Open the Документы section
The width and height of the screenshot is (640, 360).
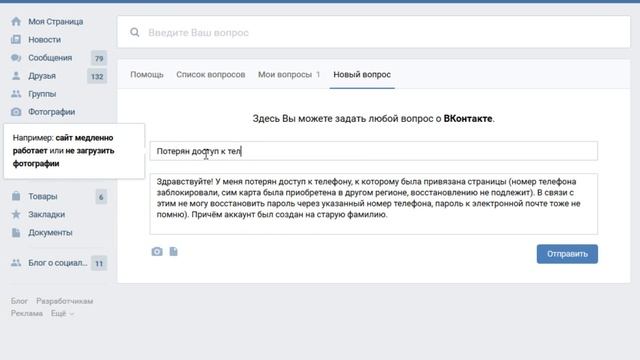coord(50,233)
